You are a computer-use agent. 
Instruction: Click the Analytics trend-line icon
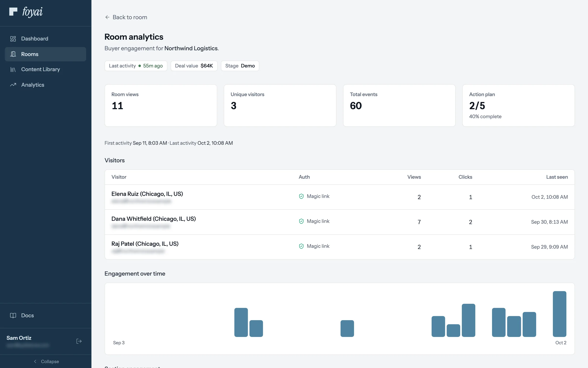coord(13,85)
